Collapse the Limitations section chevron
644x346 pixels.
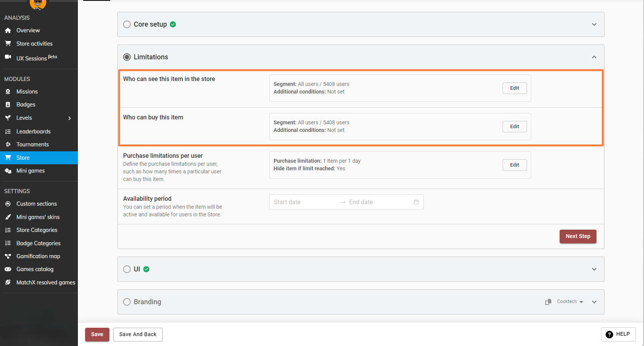click(x=594, y=57)
